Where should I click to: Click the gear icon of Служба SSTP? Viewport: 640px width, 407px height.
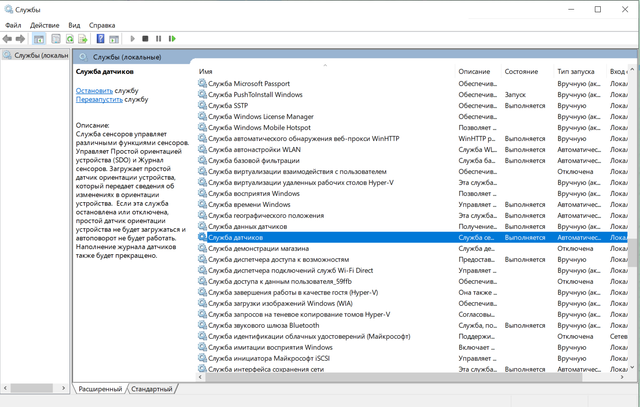click(202, 105)
